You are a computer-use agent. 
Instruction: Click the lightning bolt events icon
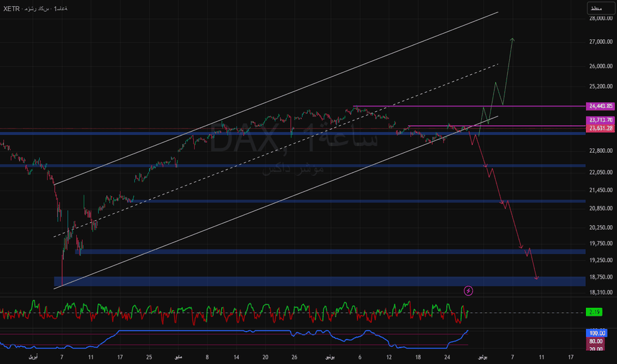[x=468, y=291]
